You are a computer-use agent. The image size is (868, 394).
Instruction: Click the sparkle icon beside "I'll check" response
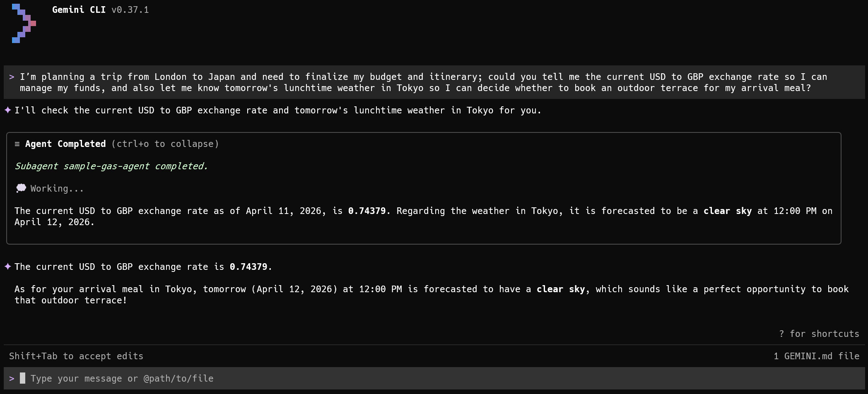tap(8, 110)
